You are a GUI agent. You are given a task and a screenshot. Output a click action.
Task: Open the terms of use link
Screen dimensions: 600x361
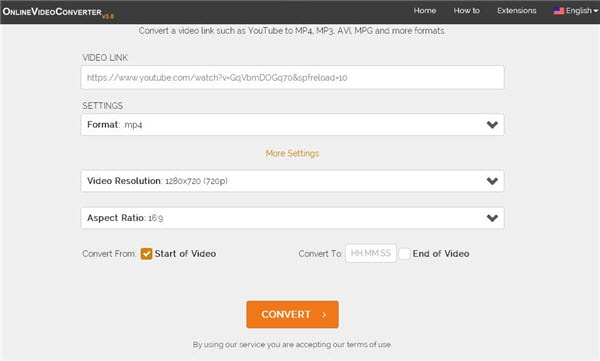coord(368,345)
